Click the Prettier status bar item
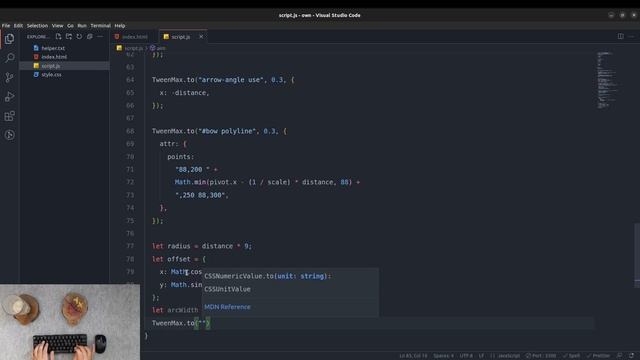The height and width of the screenshot is (360, 640). point(598,356)
